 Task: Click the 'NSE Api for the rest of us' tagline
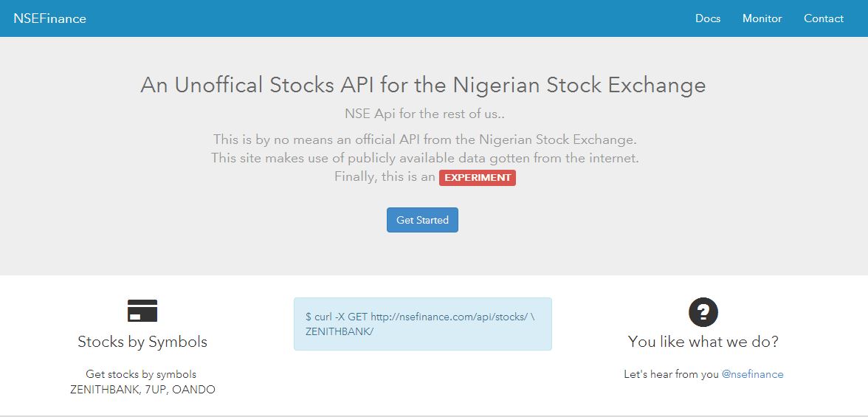click(x=424, y=114)
